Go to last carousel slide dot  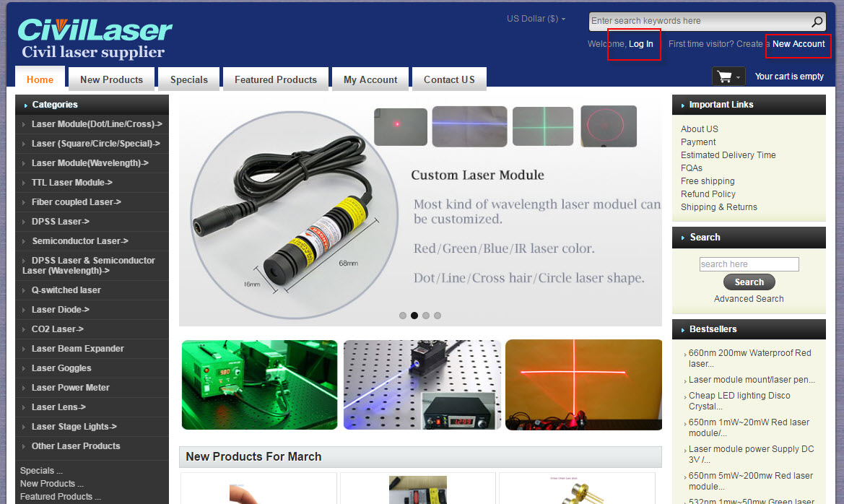[x=438, y=316]
